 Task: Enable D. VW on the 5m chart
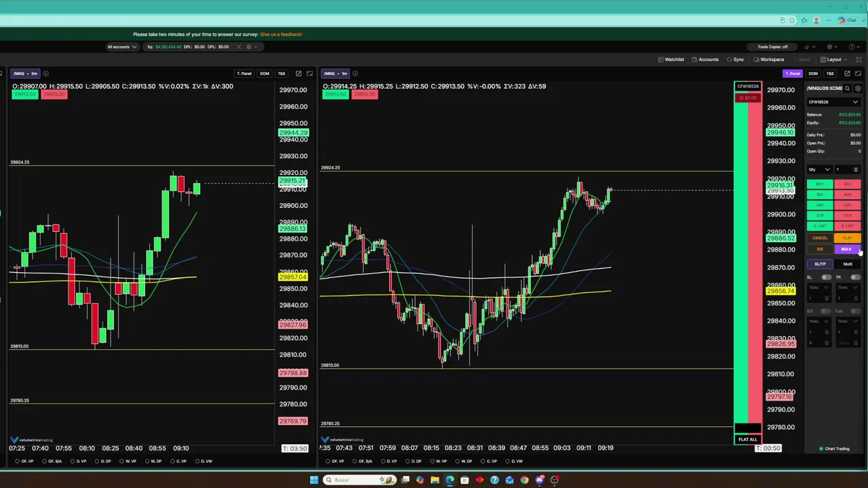204,462
